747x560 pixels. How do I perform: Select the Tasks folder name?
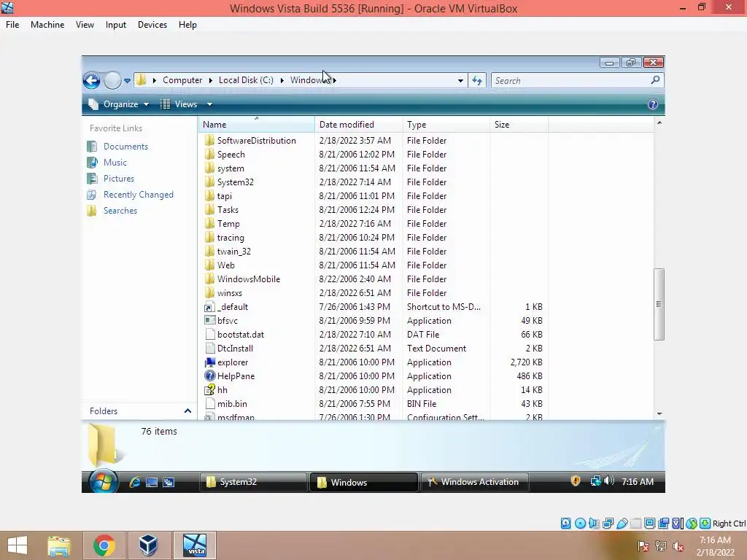click(228, 209)
